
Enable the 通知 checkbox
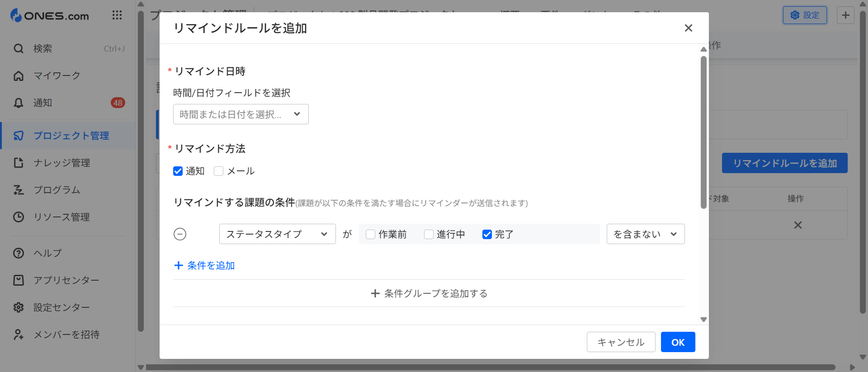178,171
